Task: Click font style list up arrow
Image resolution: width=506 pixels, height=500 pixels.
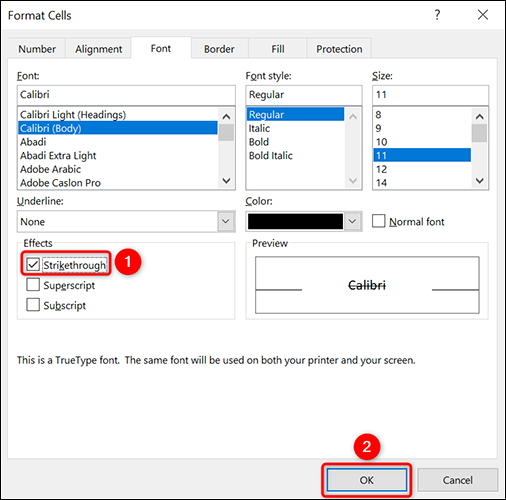Action: tap(353, 116)
